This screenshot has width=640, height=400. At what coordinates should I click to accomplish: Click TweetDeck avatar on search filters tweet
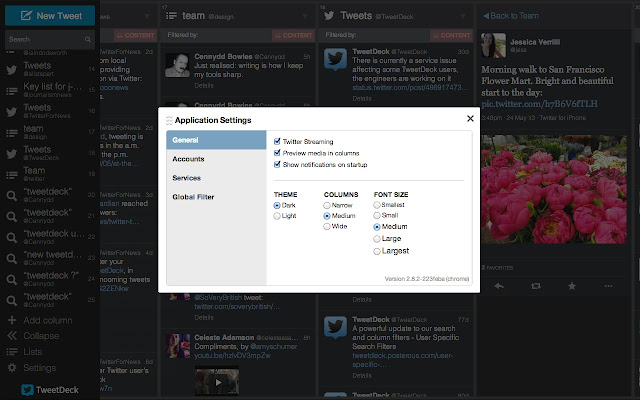coord(336,327)
